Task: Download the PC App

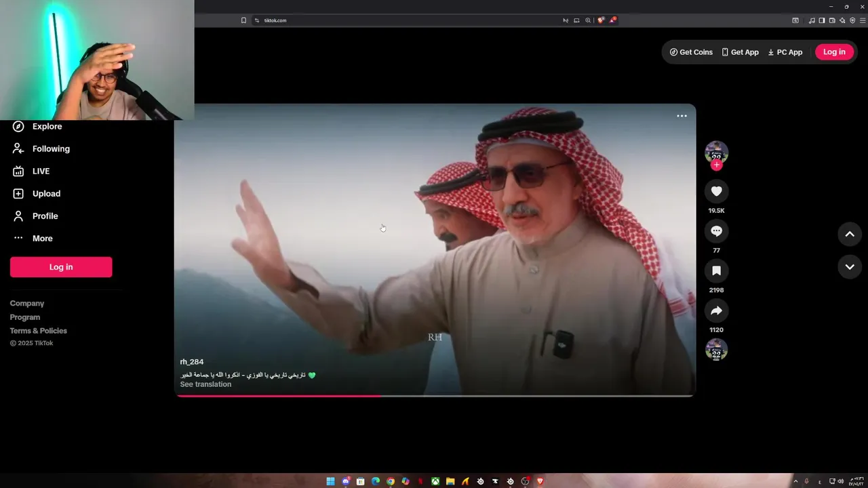Action: click(x=785, y=52)
